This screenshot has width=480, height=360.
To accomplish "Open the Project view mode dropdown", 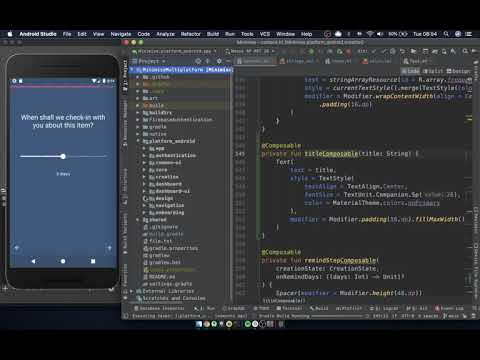I will tap(149, 61).
